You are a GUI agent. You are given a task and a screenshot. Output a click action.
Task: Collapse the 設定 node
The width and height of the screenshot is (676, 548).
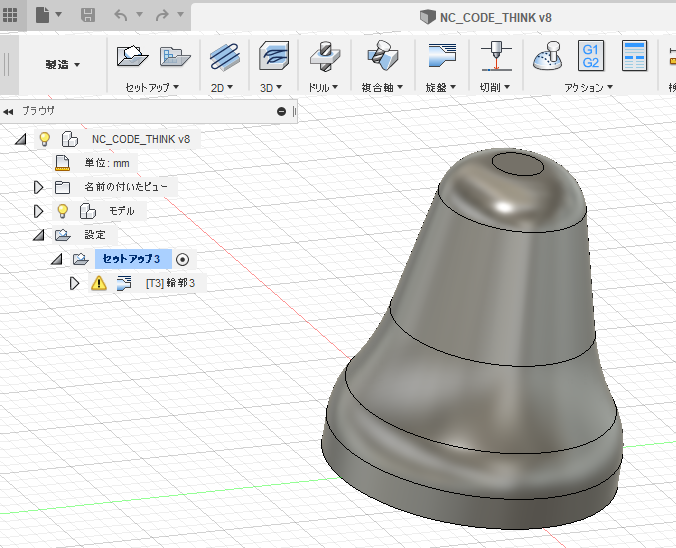tap(39, 235)
